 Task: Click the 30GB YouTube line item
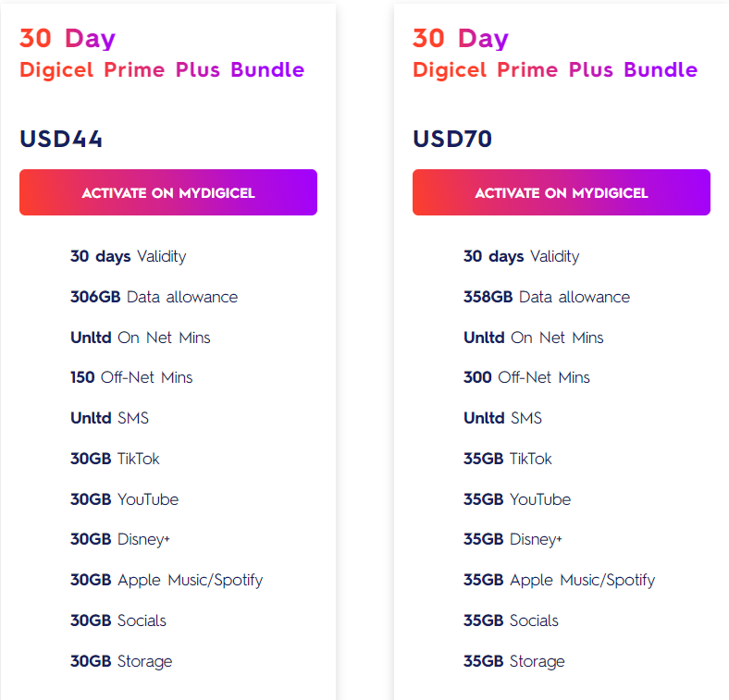[x=124, y=499]
